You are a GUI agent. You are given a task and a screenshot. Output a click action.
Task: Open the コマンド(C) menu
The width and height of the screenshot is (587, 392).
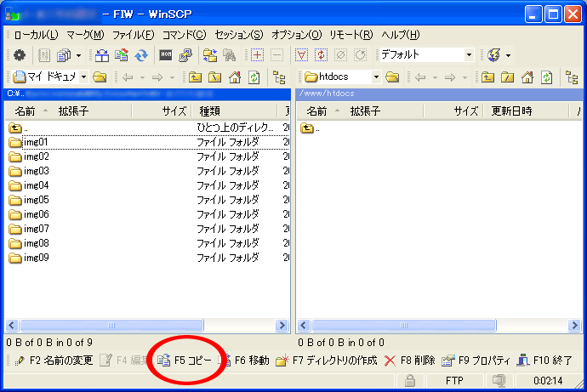coord(184,35)
